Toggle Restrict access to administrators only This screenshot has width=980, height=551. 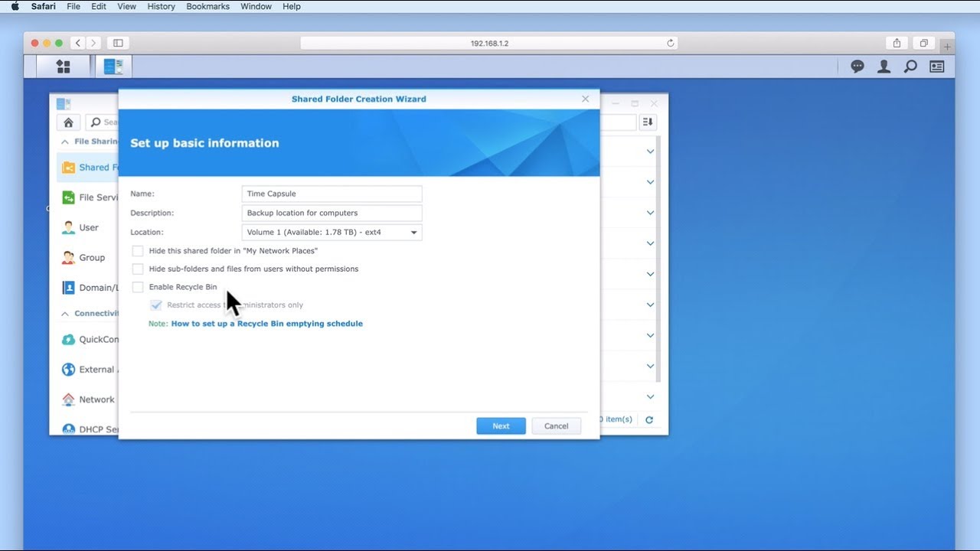(156, 305)
